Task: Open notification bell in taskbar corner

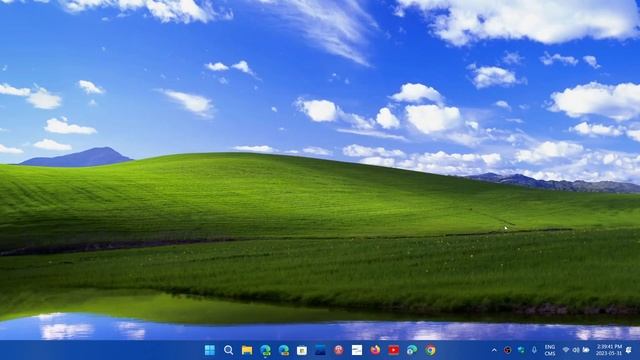Action: tap(629, 350)
